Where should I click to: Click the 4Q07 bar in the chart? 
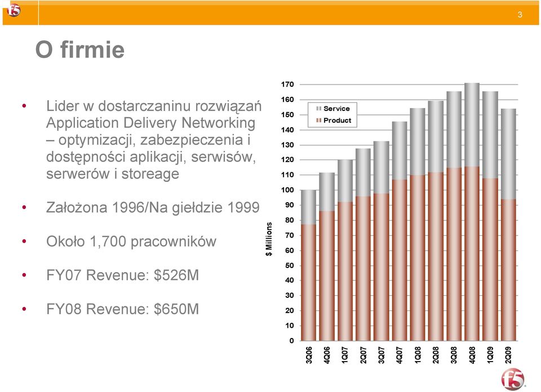point(400,231)
